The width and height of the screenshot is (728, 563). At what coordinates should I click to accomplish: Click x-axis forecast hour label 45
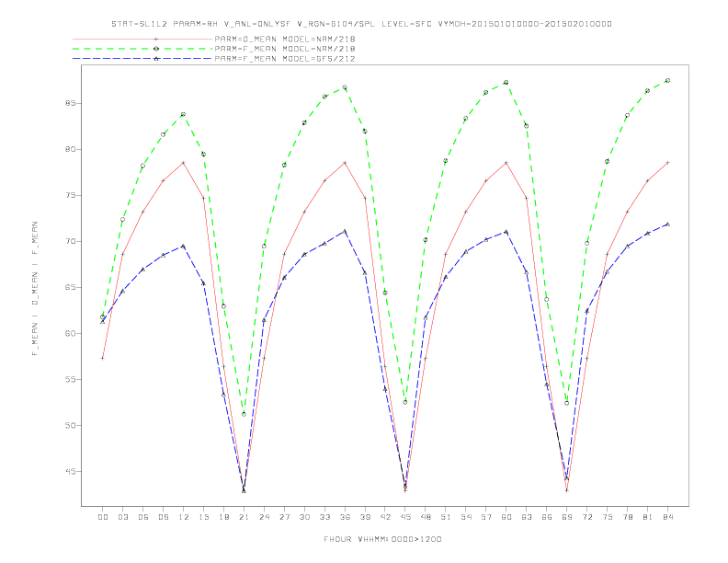[x=405, y=517]
